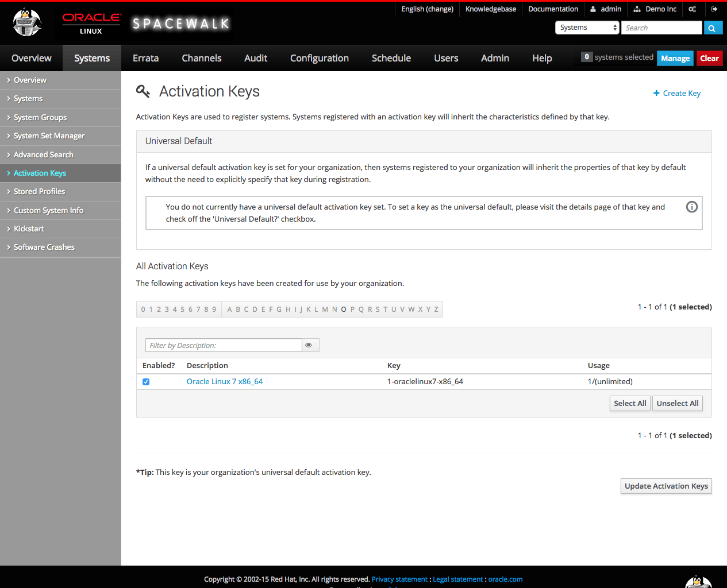This screenshot has height=588, width=727.
Task: Switch to the Channels tab
Action: [202, 58]
